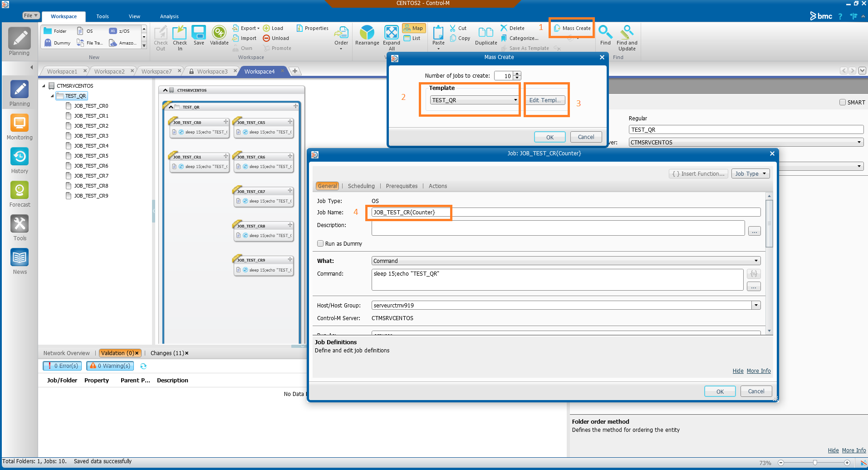Click the Save icon in ribbon
Image resolution: width=868 pixels, height=470 pixels.
click(x=199, y=35)
